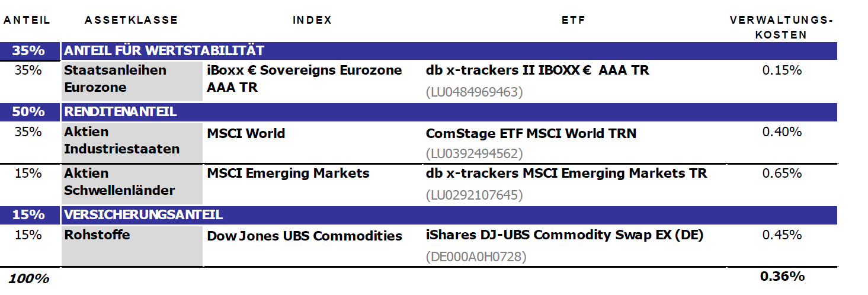Click the ISIN DE000A0H0728

[476, 257]
